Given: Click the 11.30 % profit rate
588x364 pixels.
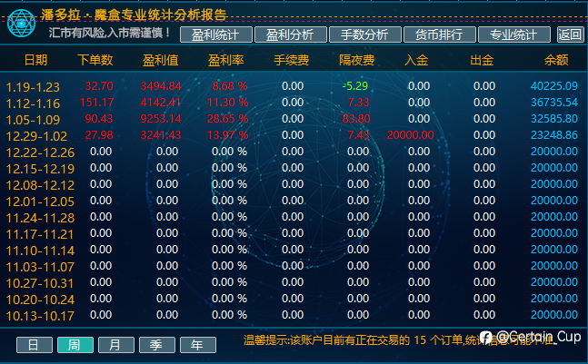Looking at the screenshot, I should 227,103.
